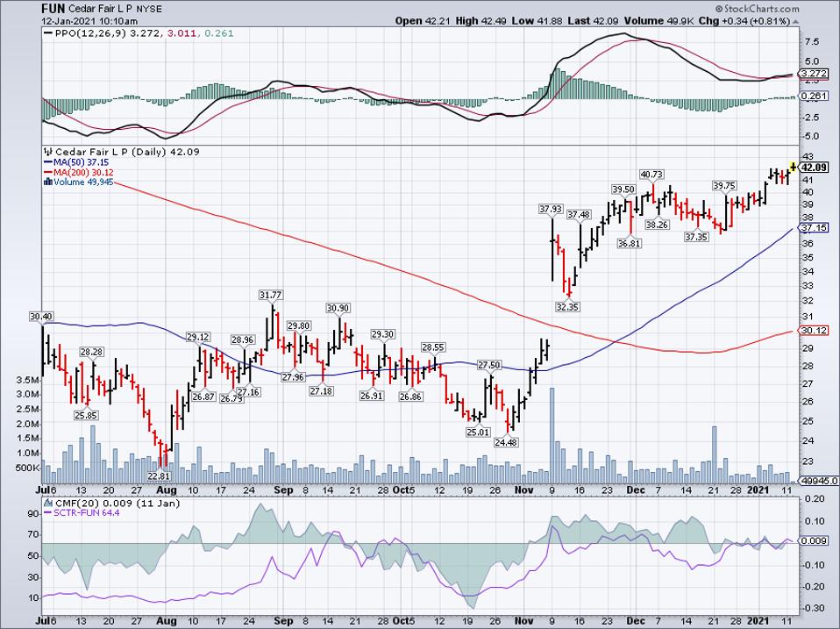This screenshot has height=629, width=840.
Task: Click the 30.90 price label
Action: [x=338, y=308]
